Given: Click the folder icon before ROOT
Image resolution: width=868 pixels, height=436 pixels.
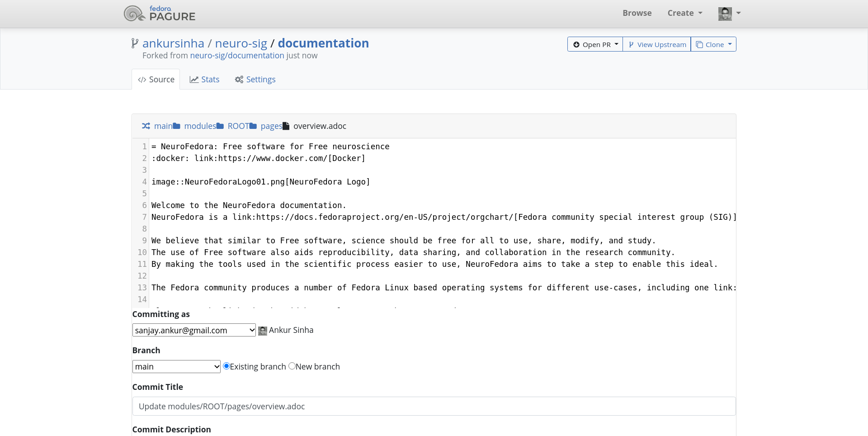Looking at the screenshot, I should 220,126.
